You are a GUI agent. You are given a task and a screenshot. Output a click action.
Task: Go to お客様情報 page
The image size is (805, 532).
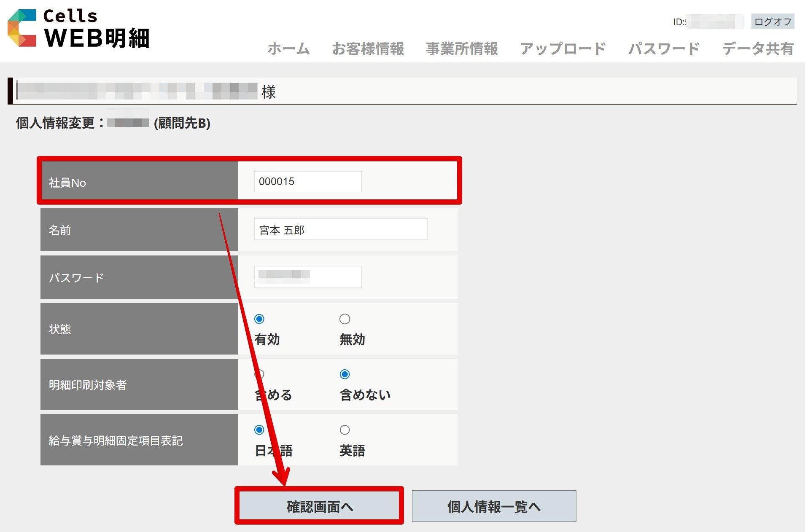pos(368,49)
